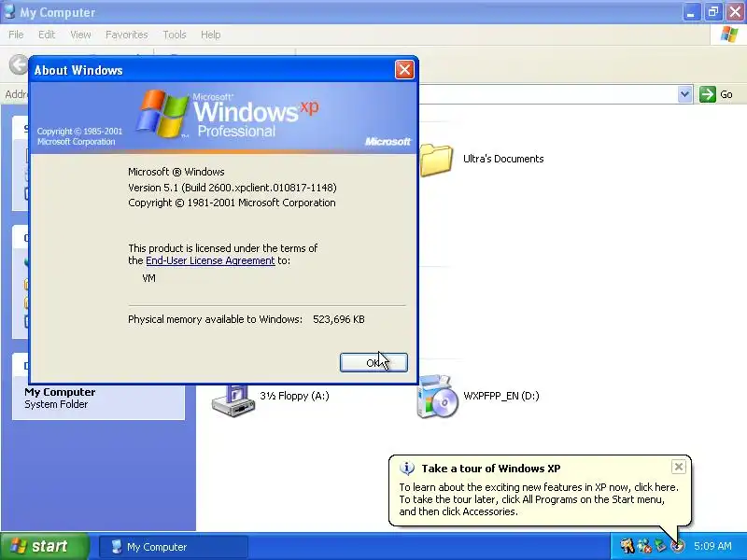
Task: Expand the address bar dropdown
Action: click(684, 94)
